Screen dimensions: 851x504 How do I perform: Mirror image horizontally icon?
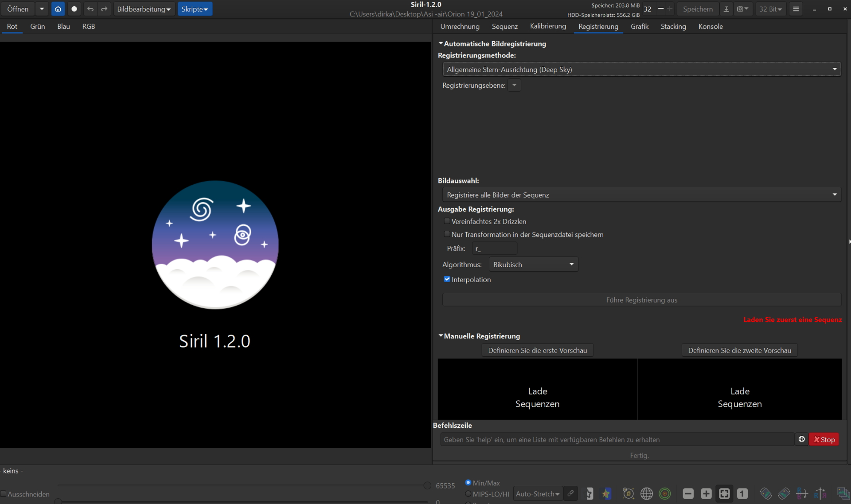click(x=820, y=493)
